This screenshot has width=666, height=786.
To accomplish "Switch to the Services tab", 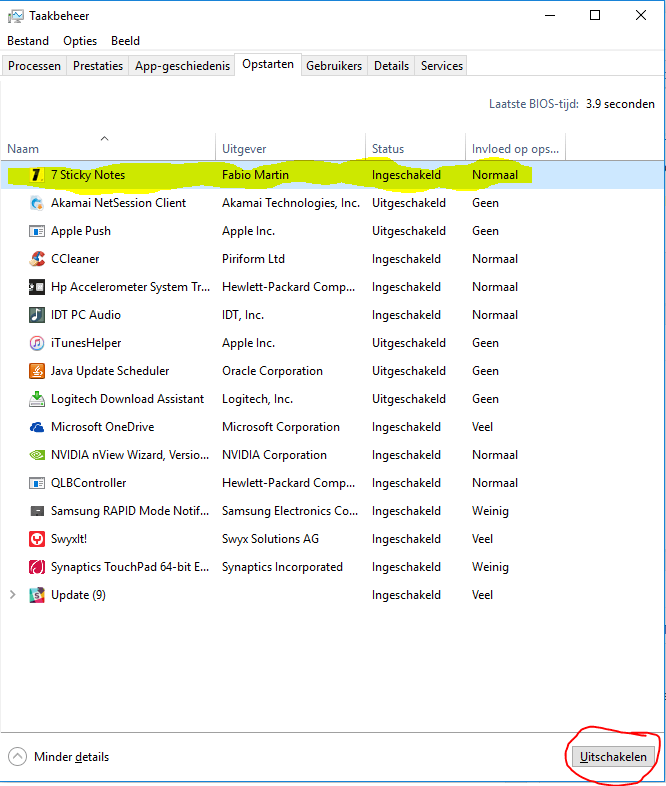I will 441,66.
